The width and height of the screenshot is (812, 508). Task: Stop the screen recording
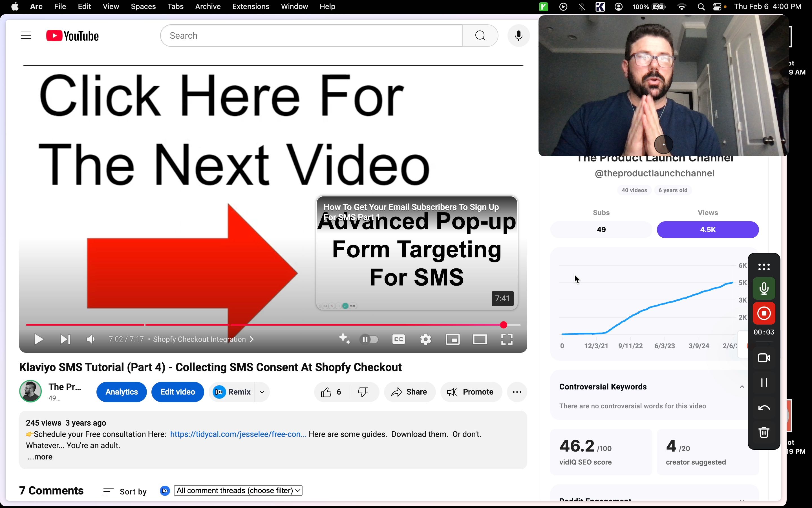pyautogui.click(x=764, y=314)
